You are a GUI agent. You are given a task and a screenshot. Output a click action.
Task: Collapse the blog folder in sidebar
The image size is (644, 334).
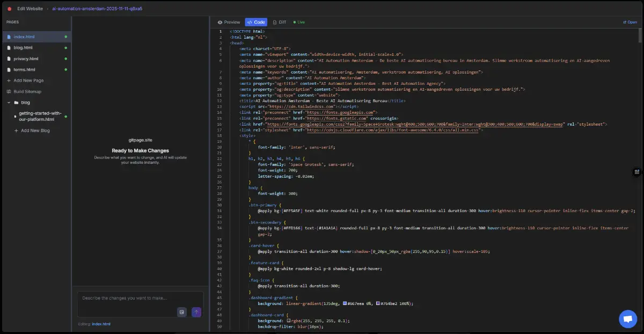[8, 103]
